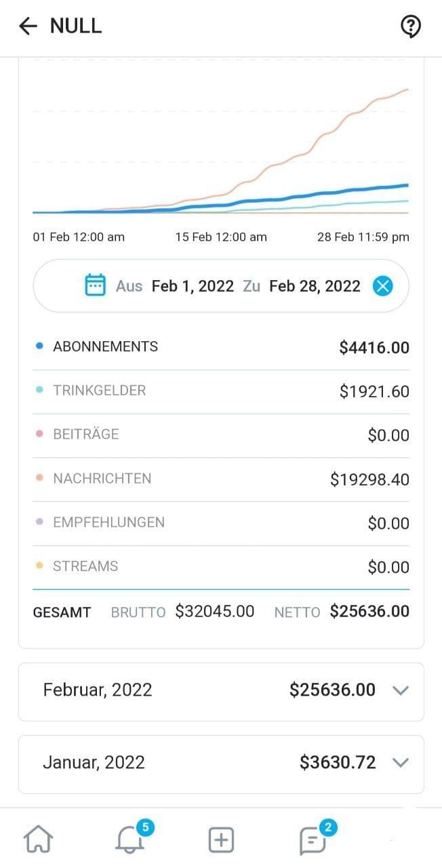Select the Streams earnings row

221,567
